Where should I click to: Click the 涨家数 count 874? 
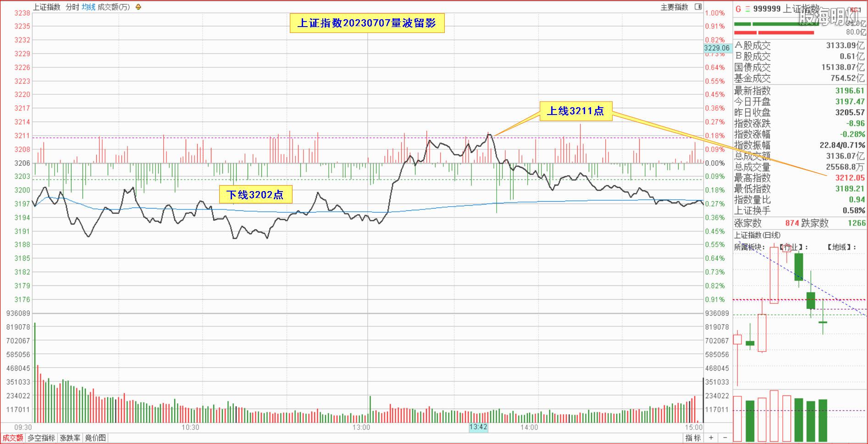tap(792, 223)
